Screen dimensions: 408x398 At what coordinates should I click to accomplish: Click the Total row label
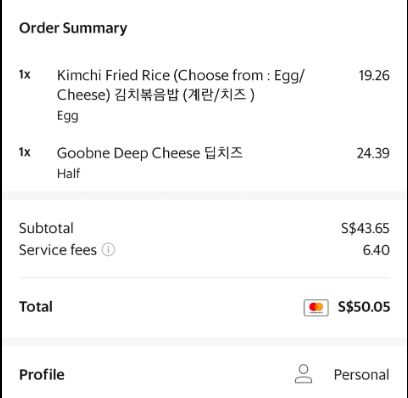[x=36, y=307]
